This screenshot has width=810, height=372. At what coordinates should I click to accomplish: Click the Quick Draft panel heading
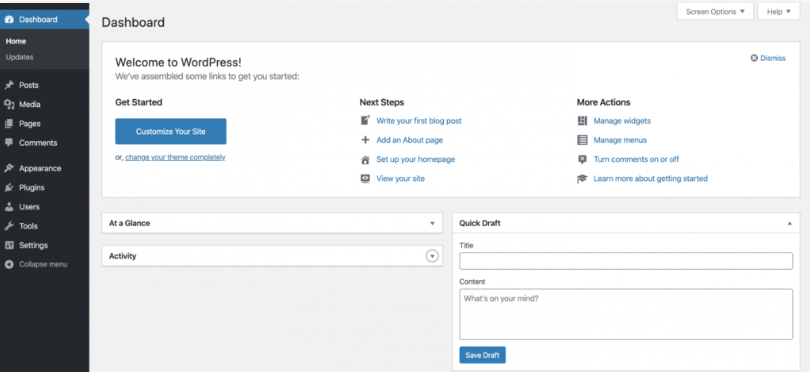[480, 224]
